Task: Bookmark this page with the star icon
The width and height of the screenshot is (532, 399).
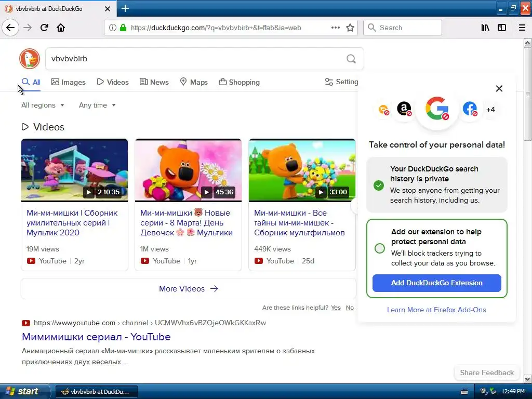Action: 350,28
